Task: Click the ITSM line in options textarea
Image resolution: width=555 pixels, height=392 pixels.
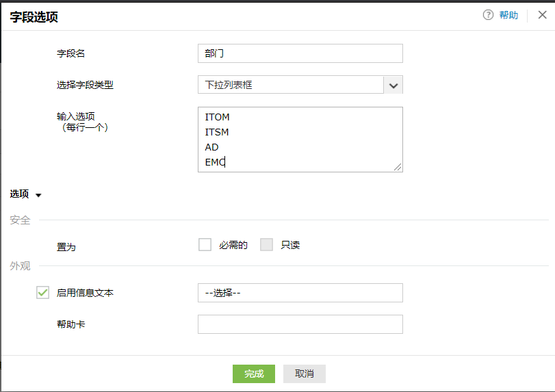Action: click(217, 132)
